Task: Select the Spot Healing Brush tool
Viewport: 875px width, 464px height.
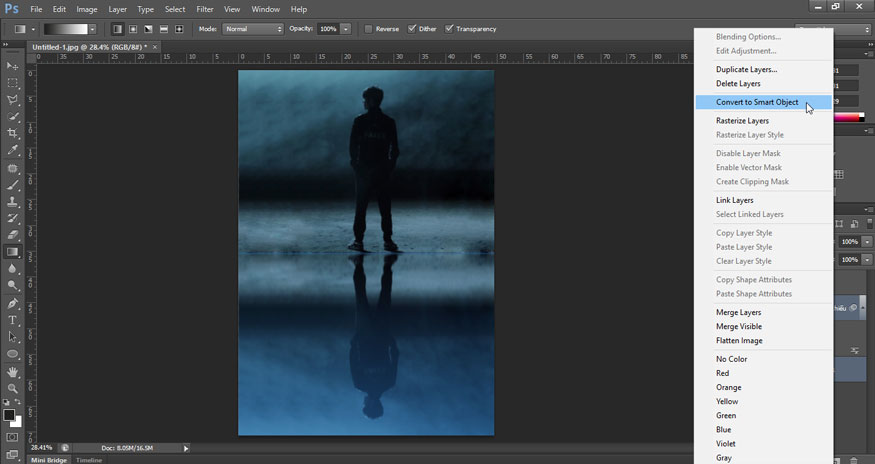Action: pyautogui.click(x=12, y=168)
